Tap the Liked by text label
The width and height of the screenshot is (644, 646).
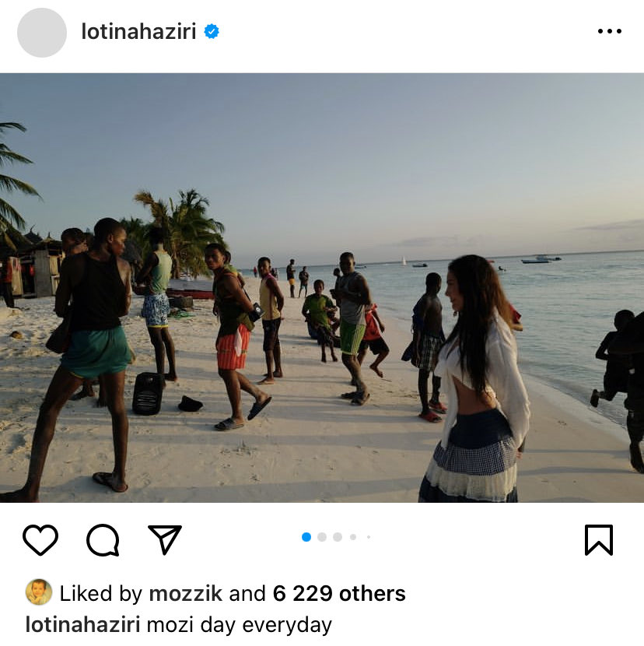point(101,593)
